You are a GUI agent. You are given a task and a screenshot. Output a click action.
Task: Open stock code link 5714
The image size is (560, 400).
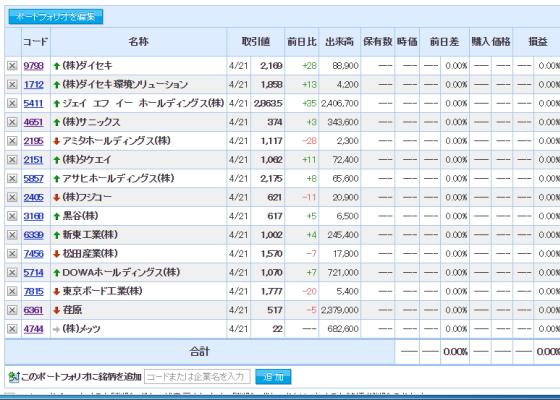[x=34, y=272]
